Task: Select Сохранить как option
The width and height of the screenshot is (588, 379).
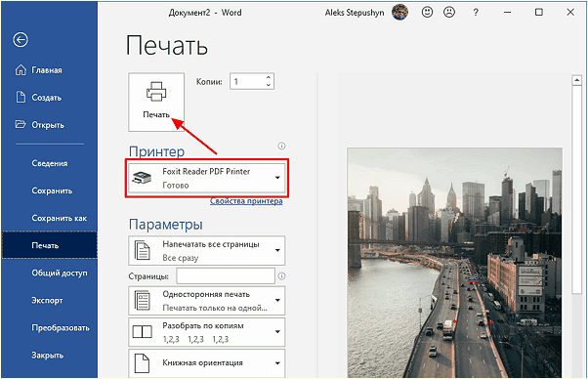Action: point(60,218)
